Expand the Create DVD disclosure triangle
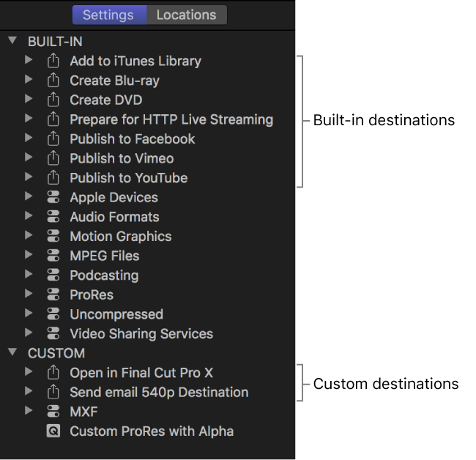This screenshot has width=476, height=460. (29, 99)
